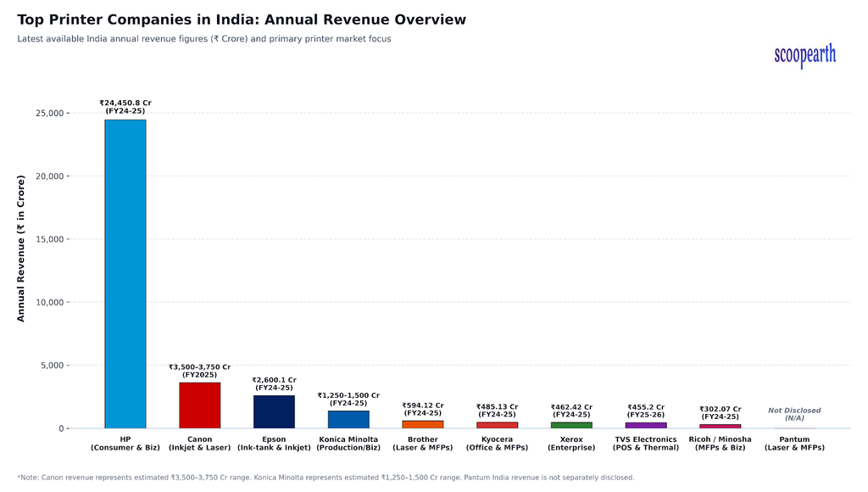Screen dimensions: 868x492
Task: Click the 'TVS Electronics (POS & Thermal)' label
Action: click(646, 444)
